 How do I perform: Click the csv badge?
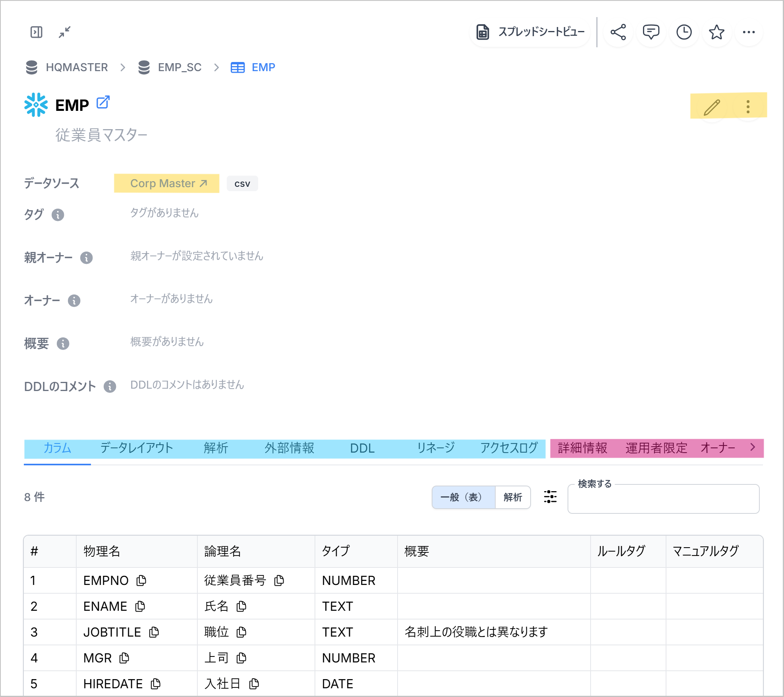(x=242, y=184)
